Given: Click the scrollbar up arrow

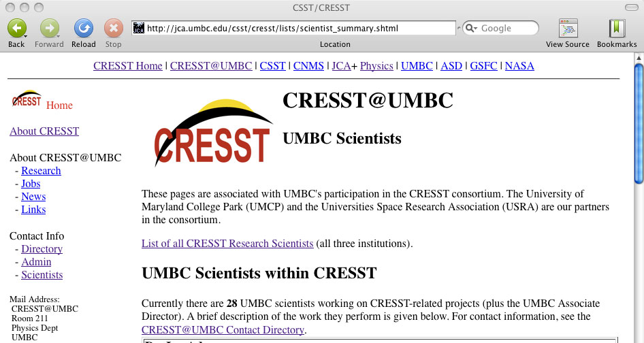Looking at the screenshot, I should pyautogui.click(x=639, y=58).
